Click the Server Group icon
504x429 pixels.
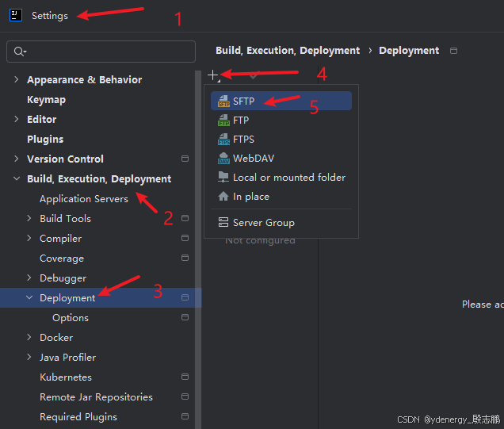(x=223, y=223)
